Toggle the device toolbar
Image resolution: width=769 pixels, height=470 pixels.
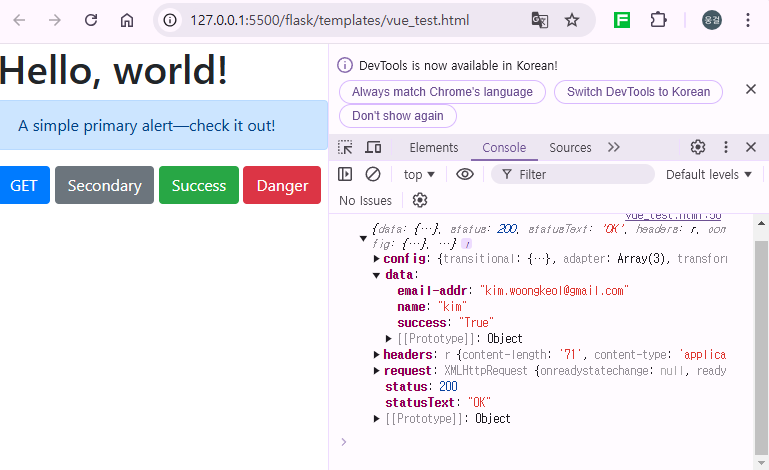[373, 147]
